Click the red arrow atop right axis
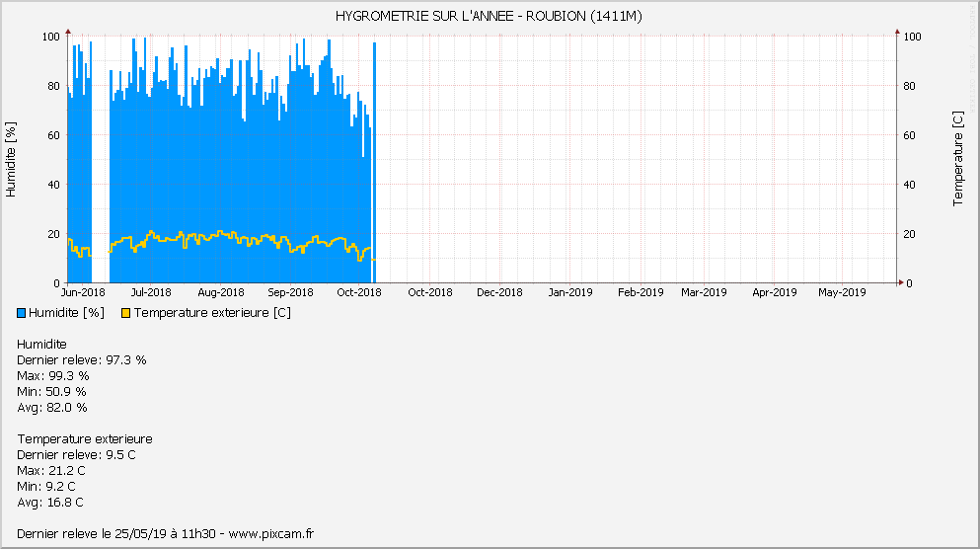980x549 pixels. pos(897,32)
